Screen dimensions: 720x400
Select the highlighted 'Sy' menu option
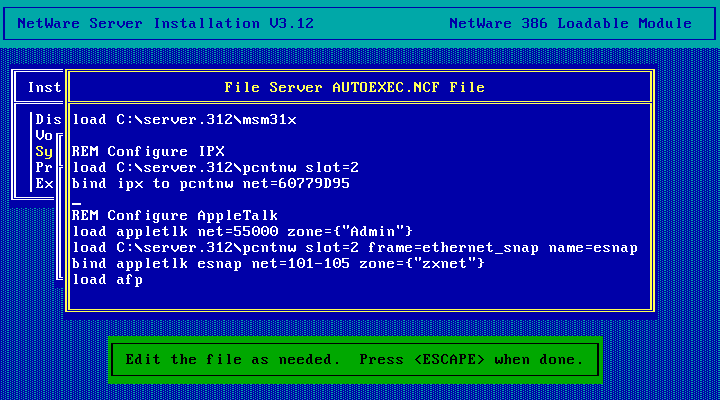point(44,152)
